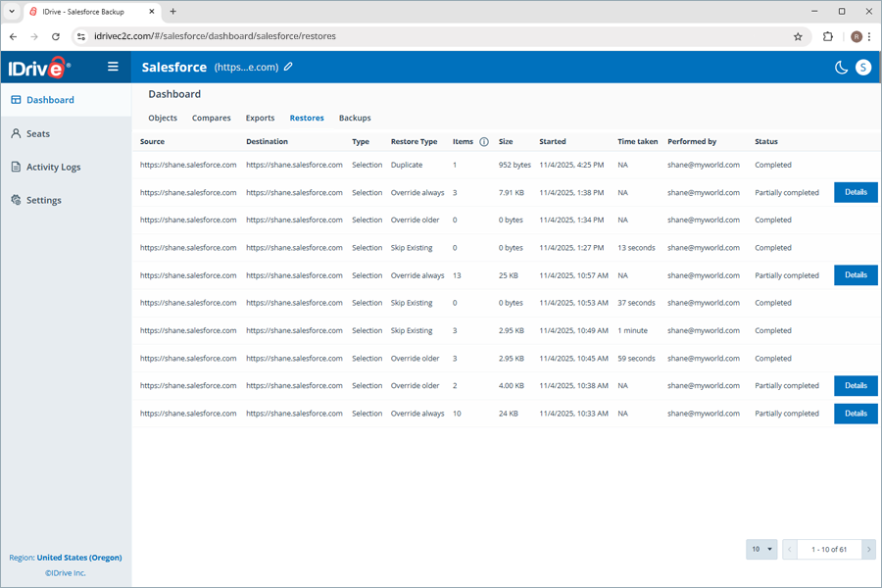882x588 pixels.
Task: View Details for the 10:33 AM restore
Action: (x=855, y=414)
